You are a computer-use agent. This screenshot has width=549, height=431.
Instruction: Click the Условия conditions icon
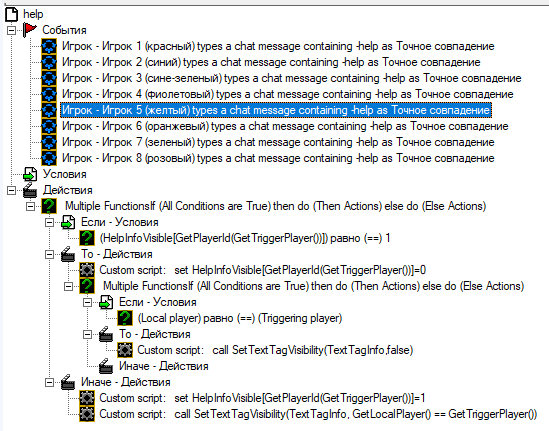point(30,174)
